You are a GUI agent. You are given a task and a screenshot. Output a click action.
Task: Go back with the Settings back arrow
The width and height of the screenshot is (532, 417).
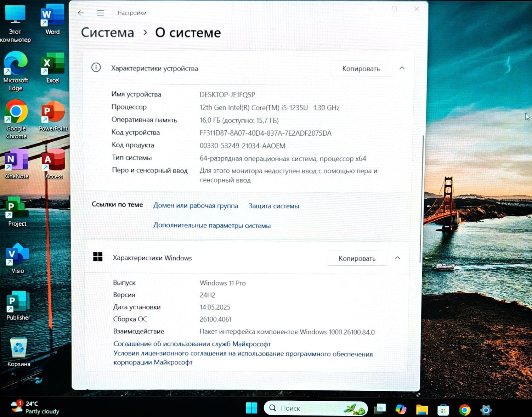point(81,13)
